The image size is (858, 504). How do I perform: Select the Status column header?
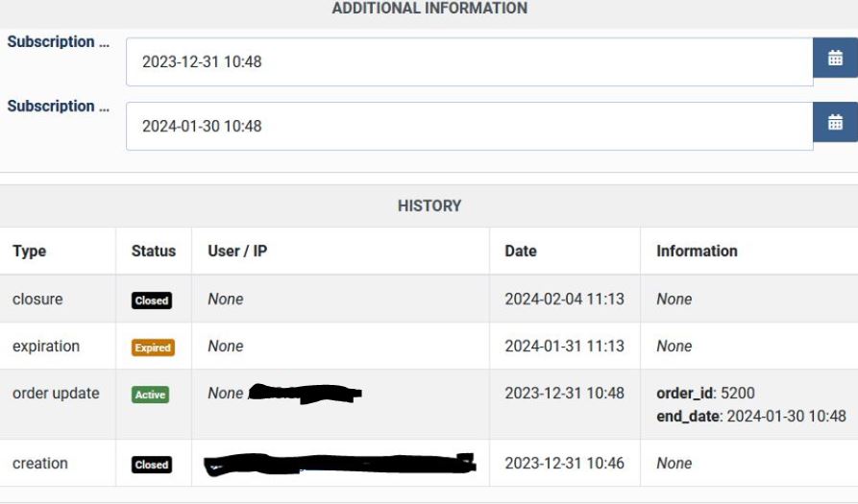(153, 251)
